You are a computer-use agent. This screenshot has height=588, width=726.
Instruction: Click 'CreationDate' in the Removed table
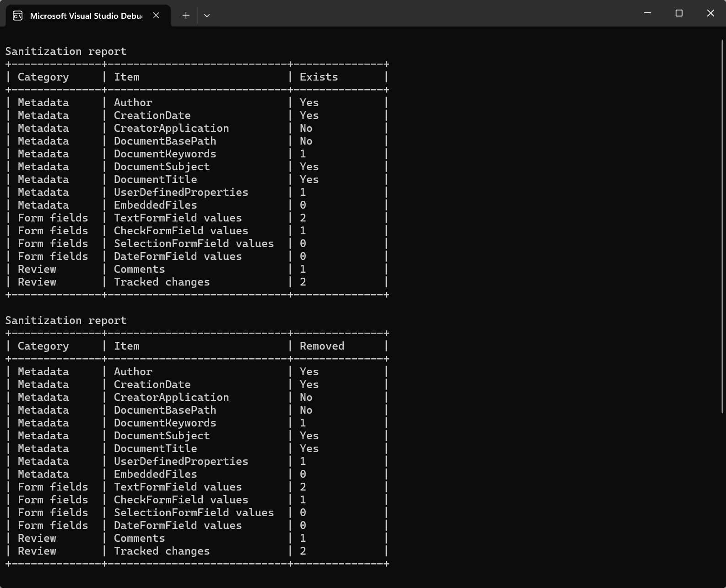tap(152, 384)
